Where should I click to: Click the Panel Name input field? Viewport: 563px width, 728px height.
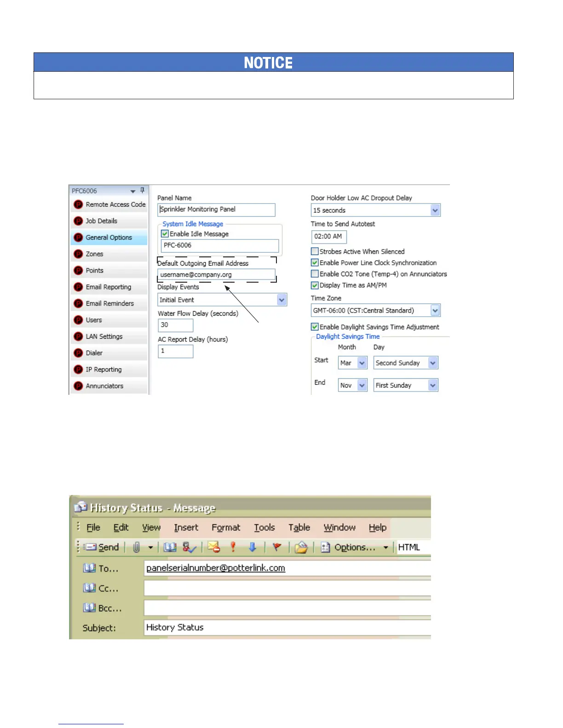(x=216, y=210)
